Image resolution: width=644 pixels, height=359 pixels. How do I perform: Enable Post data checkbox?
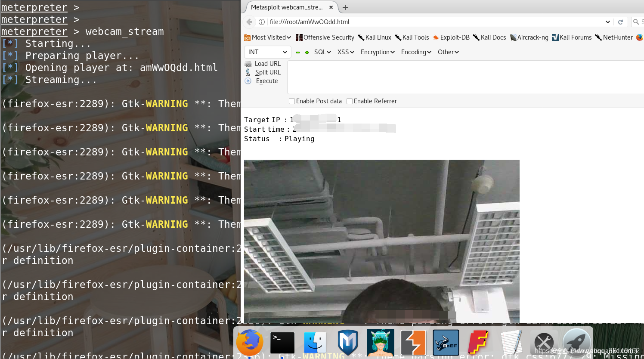[292, 101]
